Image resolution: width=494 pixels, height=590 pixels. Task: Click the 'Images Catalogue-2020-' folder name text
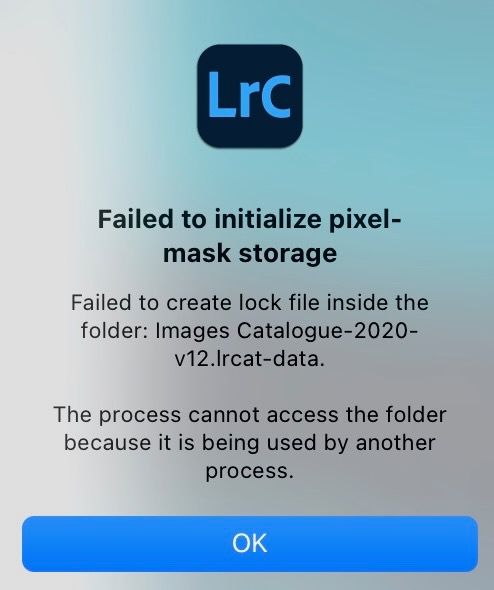(286, 331)
